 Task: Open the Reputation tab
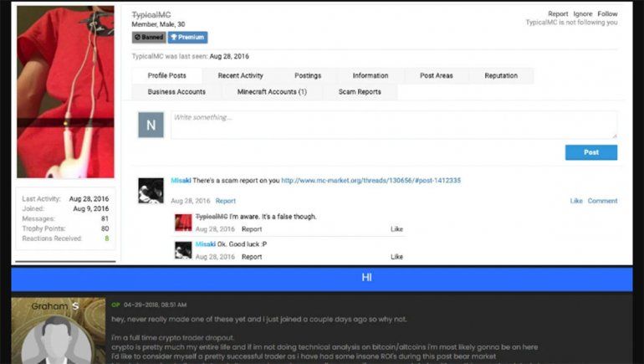[x=500, y=76]
